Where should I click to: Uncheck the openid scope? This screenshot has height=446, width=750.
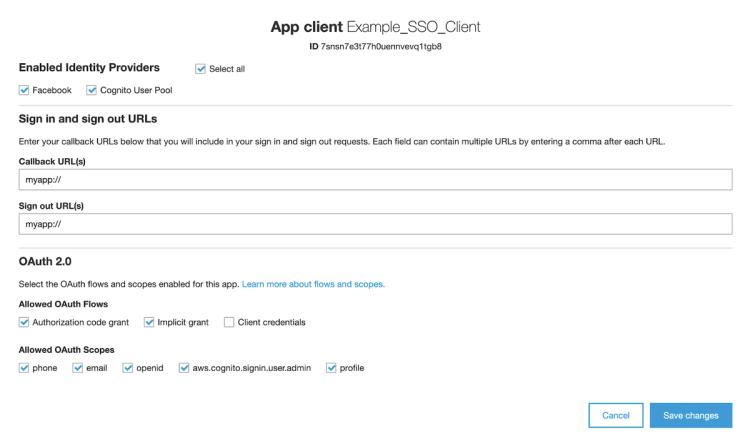click(x=128, y=368)
